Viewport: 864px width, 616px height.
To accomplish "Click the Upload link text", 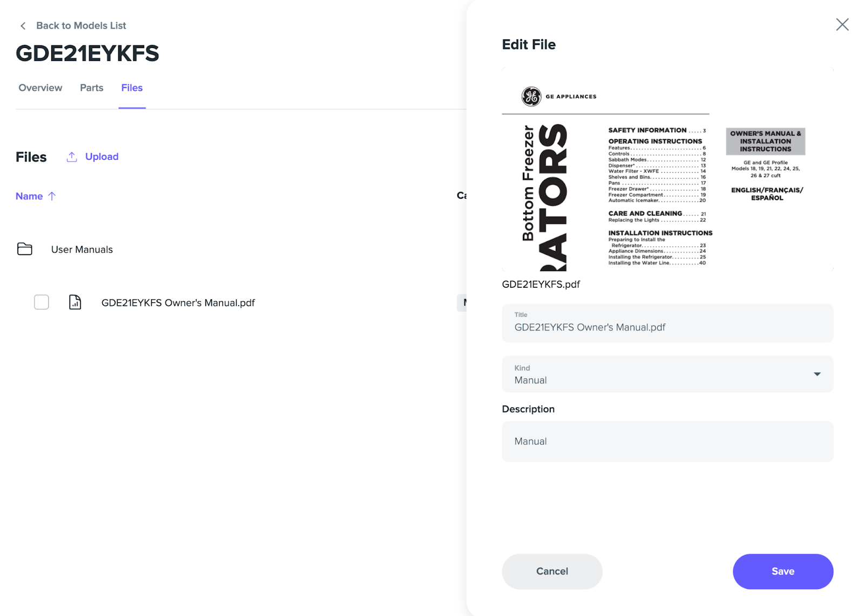I will point(102,157).
